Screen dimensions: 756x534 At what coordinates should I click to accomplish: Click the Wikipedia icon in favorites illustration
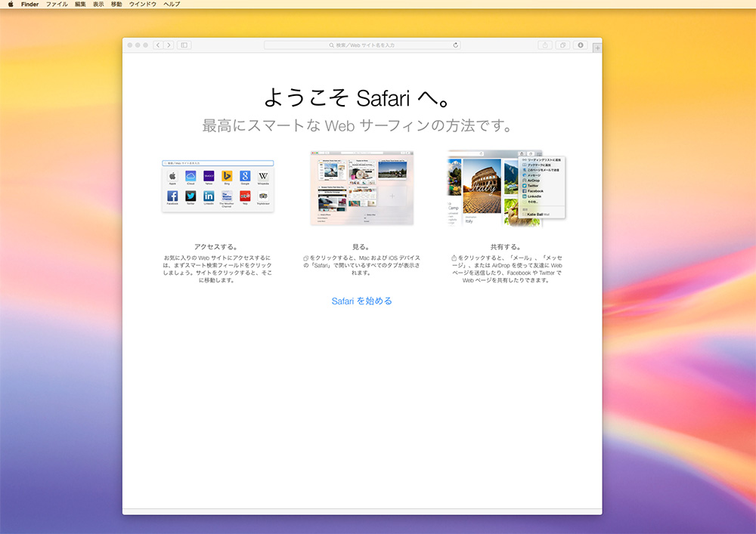(263, 176)
